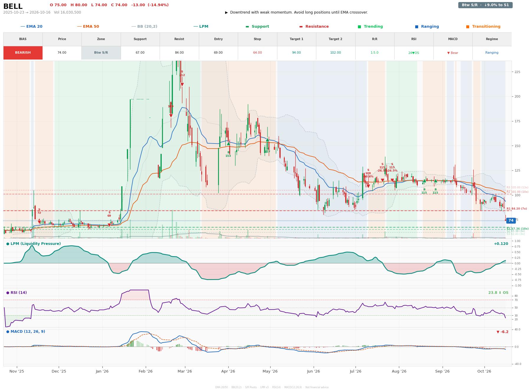This screenshot has height=392, width=532.
Task: Click the green buy marker labeled B 153
Action: pos(228,144)
